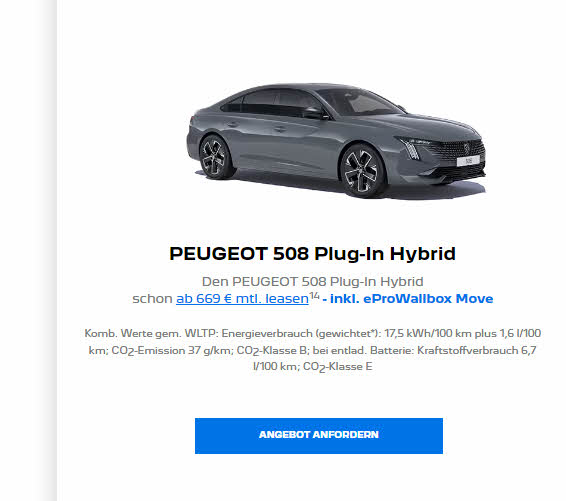Viewport: 566px width, 501px height.
Task: Open footnote 14 superscript reference
Action: pyautogui.click(x=314, y=296)
